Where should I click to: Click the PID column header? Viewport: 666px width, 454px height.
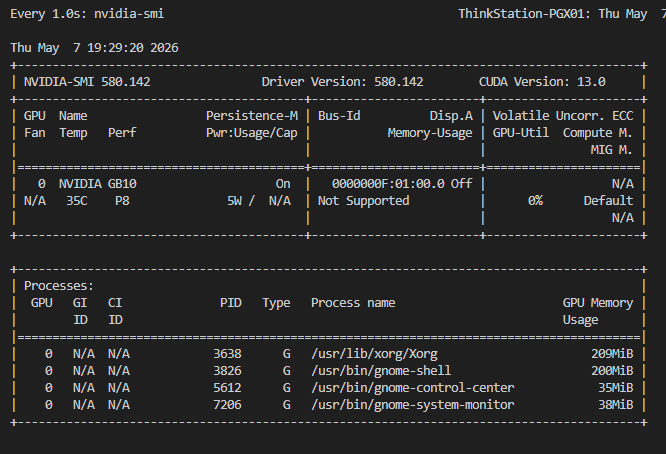(231, 302)
